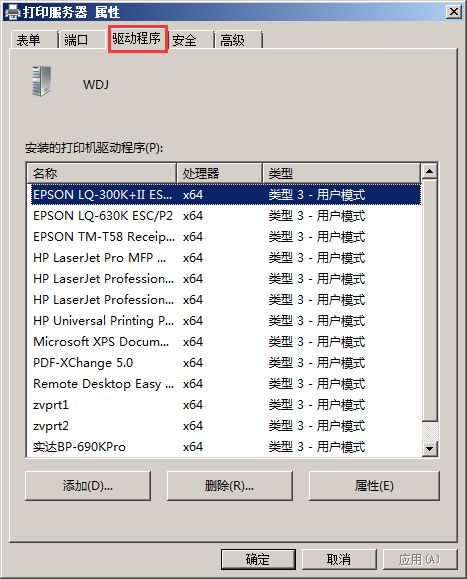Select zvprt2 driver row
This screenshot has height=579, width=467.
[226, 426]
